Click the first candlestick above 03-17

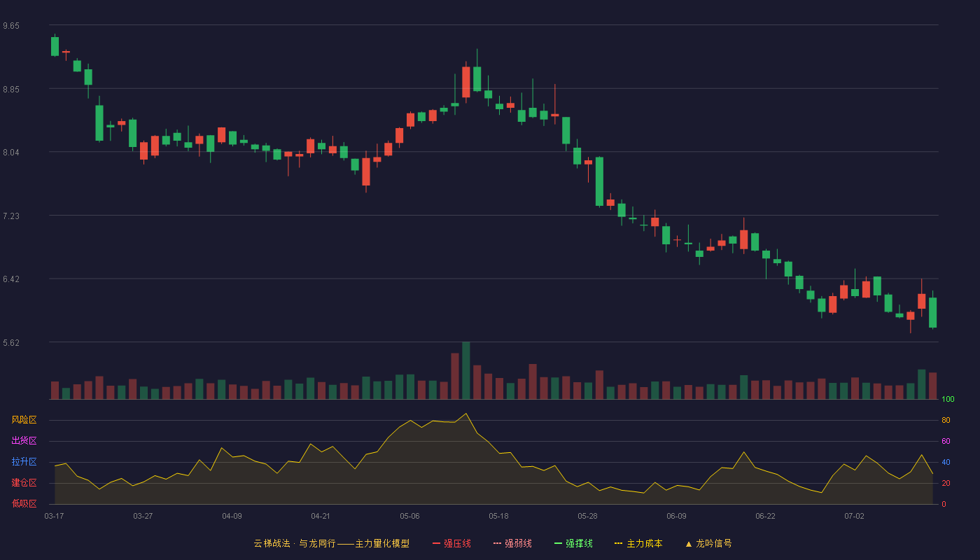[x=55, y=46]
